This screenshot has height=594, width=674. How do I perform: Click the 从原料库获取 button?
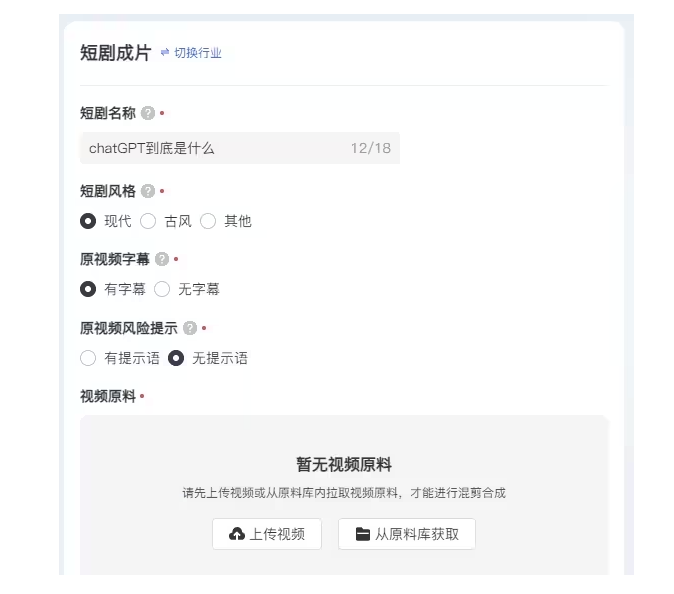pos(407,534)
